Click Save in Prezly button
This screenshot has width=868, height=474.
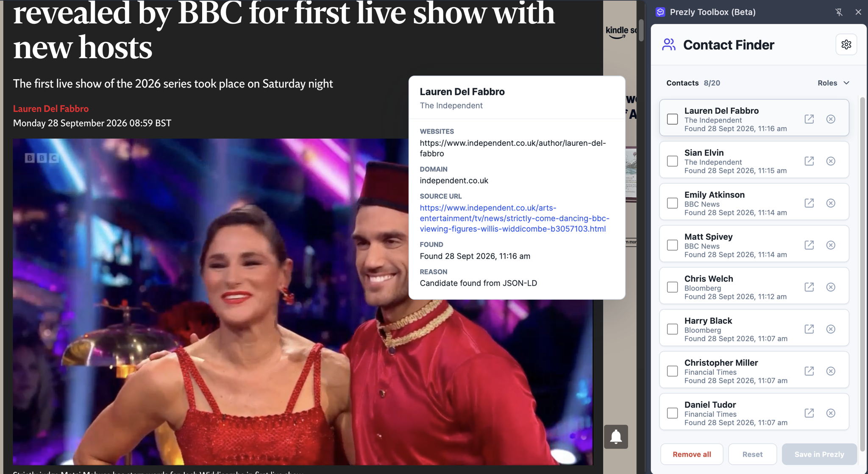pyautogui.click(x=819, y=454)
